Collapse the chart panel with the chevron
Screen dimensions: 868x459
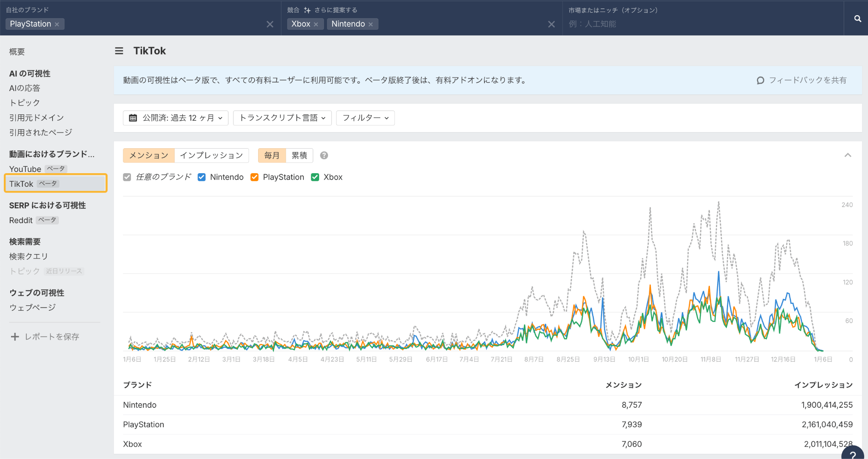point(848,155)
